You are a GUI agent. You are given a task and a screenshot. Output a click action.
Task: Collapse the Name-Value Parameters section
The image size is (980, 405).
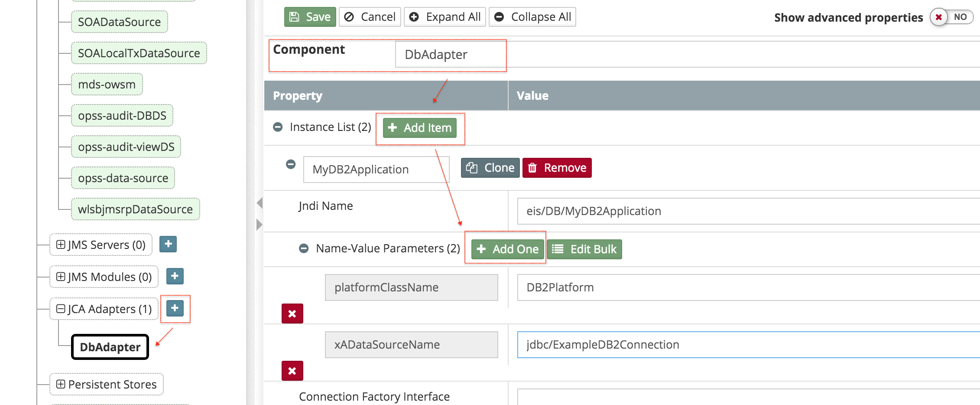304,248
